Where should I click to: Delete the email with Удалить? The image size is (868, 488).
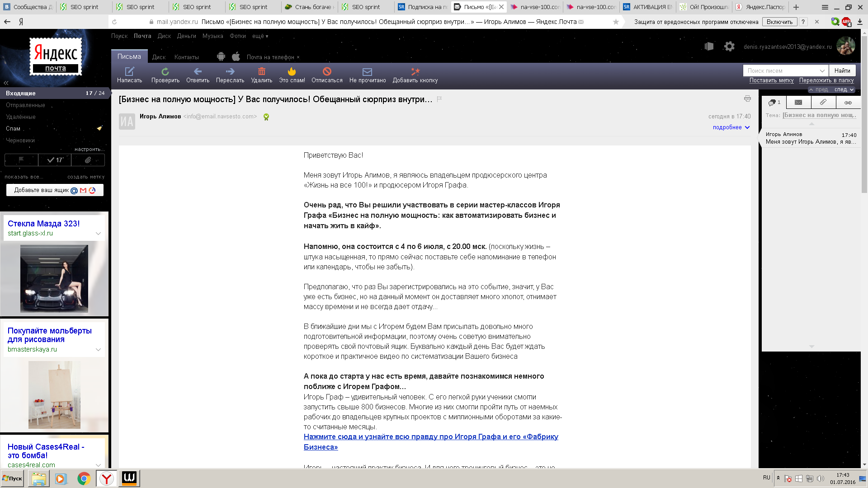pyautogui.click(x=261, y=75)
